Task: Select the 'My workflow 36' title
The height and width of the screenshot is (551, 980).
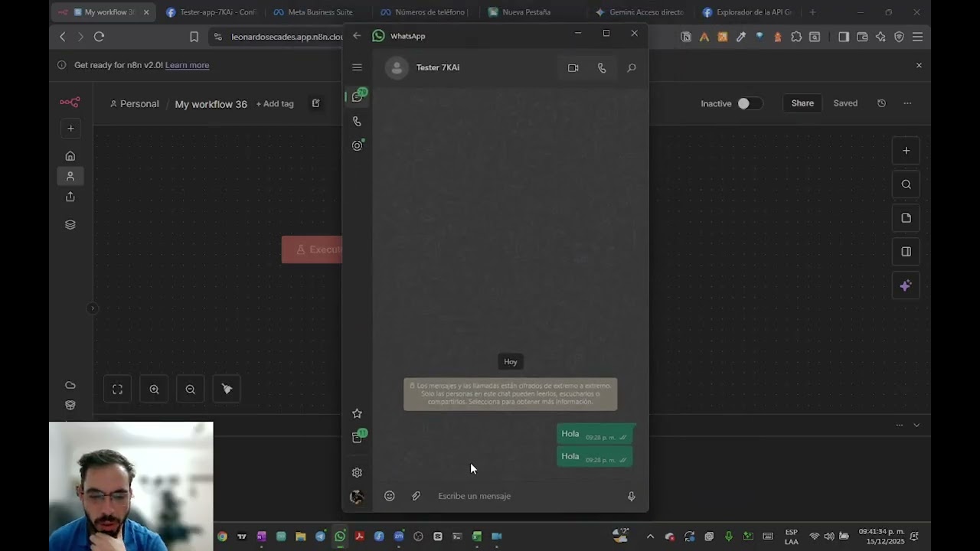Action: pos(211,104)
